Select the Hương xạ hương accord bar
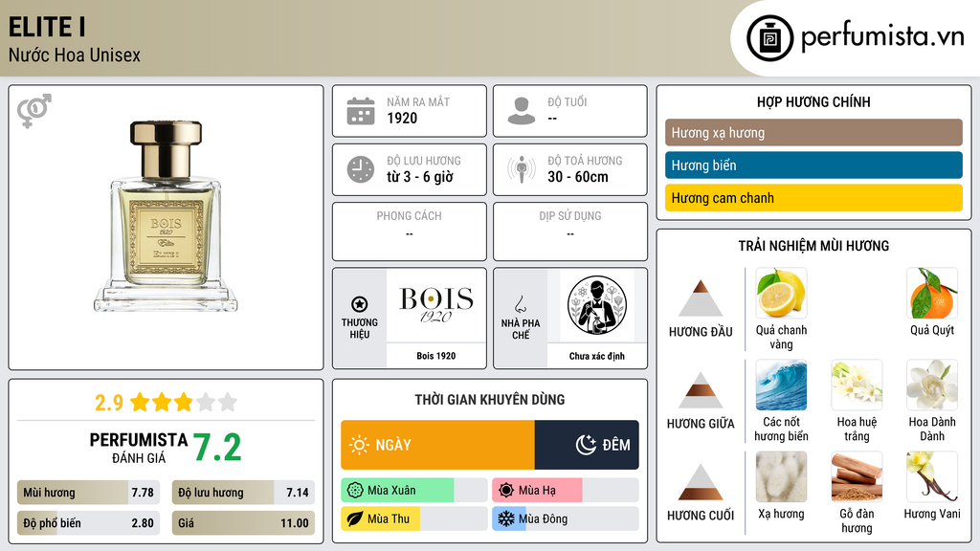The width and height of the screenshot is (980, 551). coord(813,132)
